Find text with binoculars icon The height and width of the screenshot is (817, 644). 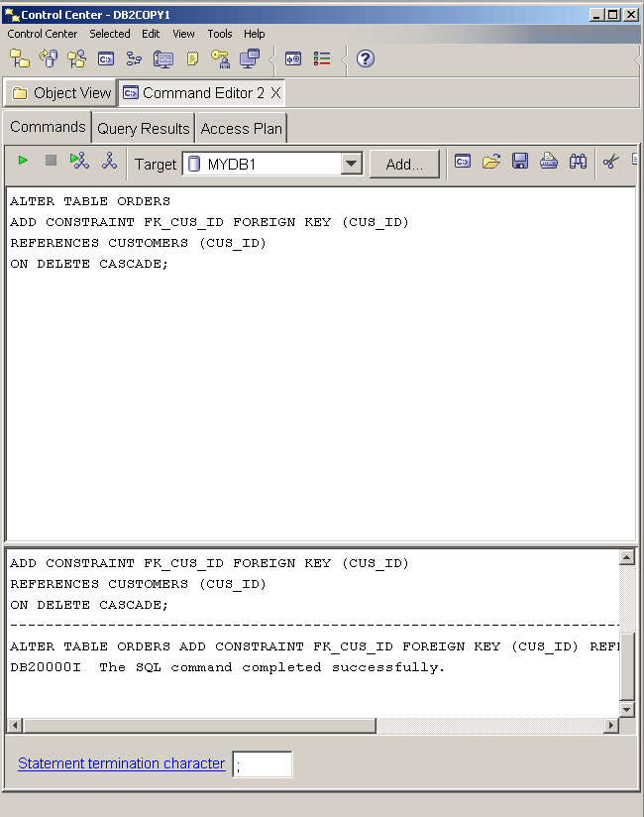(578, 162)
